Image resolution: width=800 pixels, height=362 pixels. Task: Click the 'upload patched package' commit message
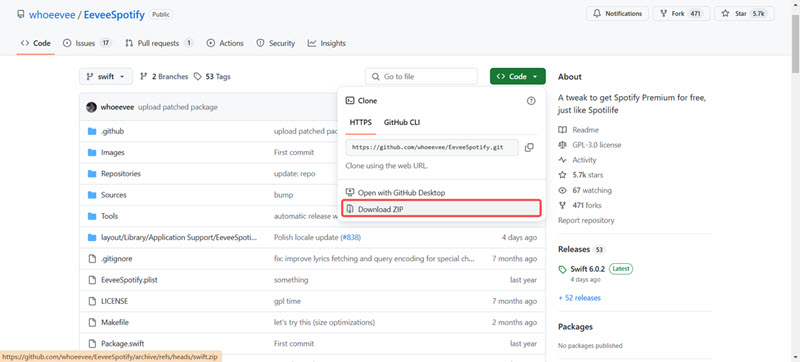(x=178, y=107)
